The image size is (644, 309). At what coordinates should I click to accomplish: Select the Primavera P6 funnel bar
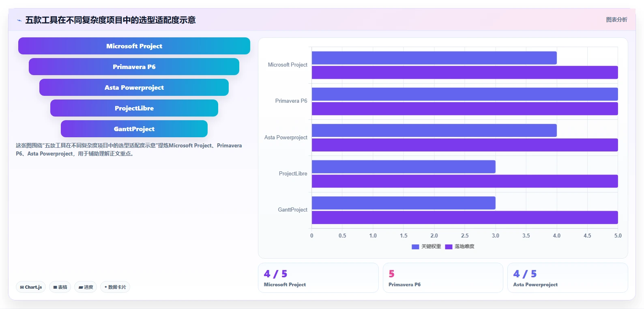tap(134, 67)
